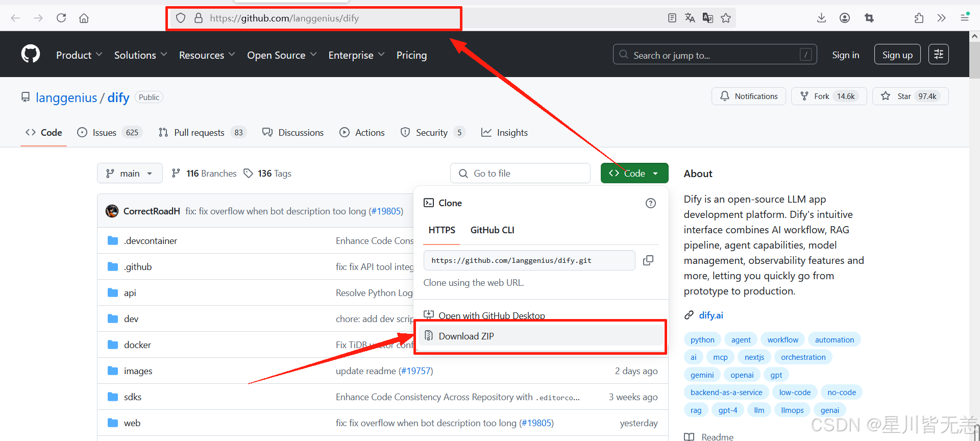Fork the repository

(x=829, y=96)
